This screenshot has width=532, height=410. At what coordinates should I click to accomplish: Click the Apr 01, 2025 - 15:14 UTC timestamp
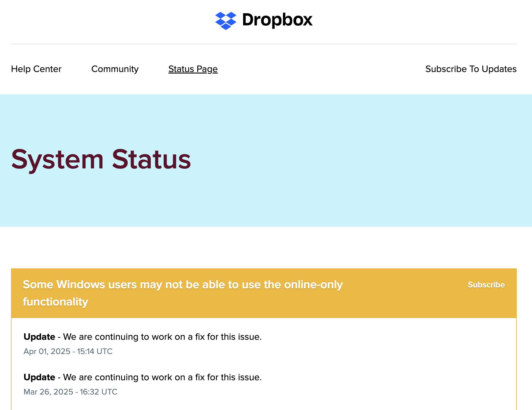click(x=68, y=351)
